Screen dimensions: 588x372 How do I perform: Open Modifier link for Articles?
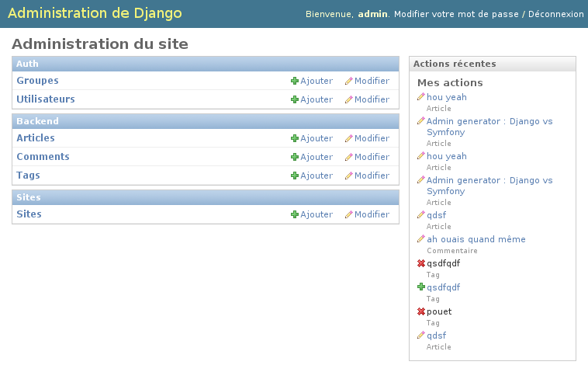click(x=372, y=138)
